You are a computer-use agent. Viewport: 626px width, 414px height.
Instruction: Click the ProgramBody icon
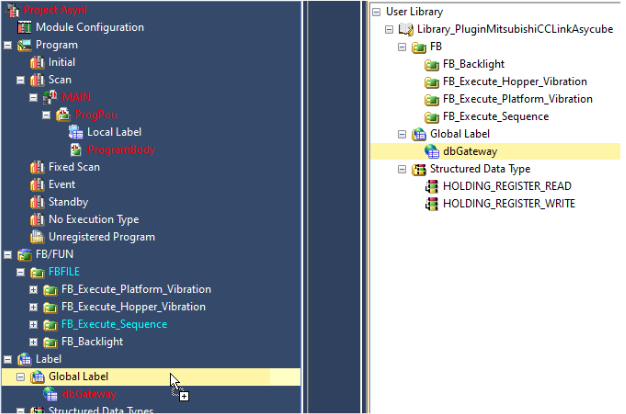[x=76, y=150]
